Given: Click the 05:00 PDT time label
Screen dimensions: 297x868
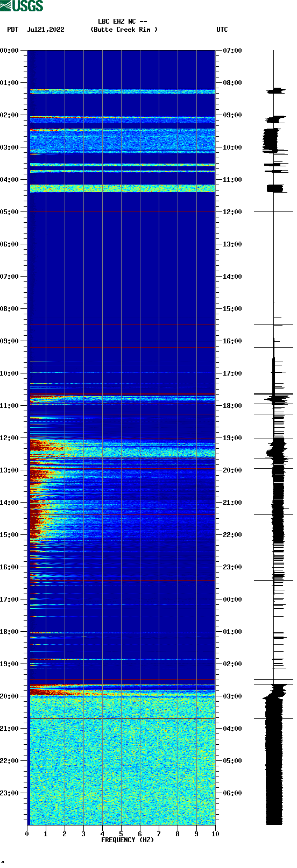Looking at the screenshot, I should click(10, 212).
